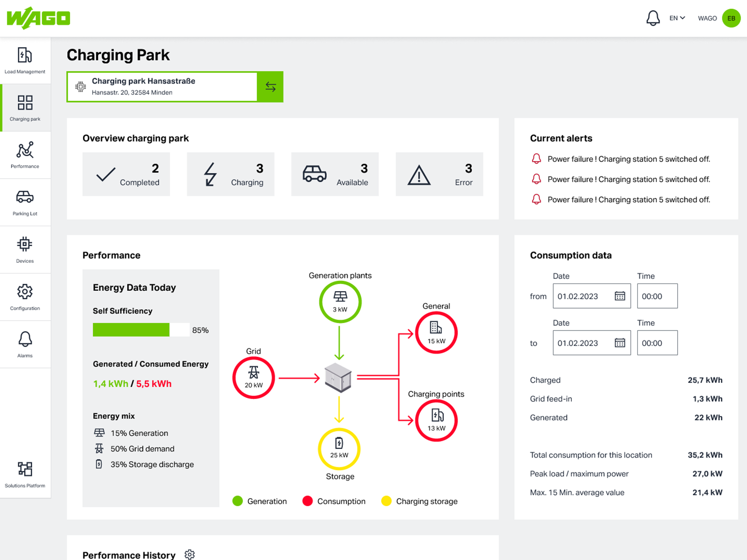The height and width of the screenshot is (560, 747).
Task: Open Performance section in sidebar
Action: coord(25,155)
